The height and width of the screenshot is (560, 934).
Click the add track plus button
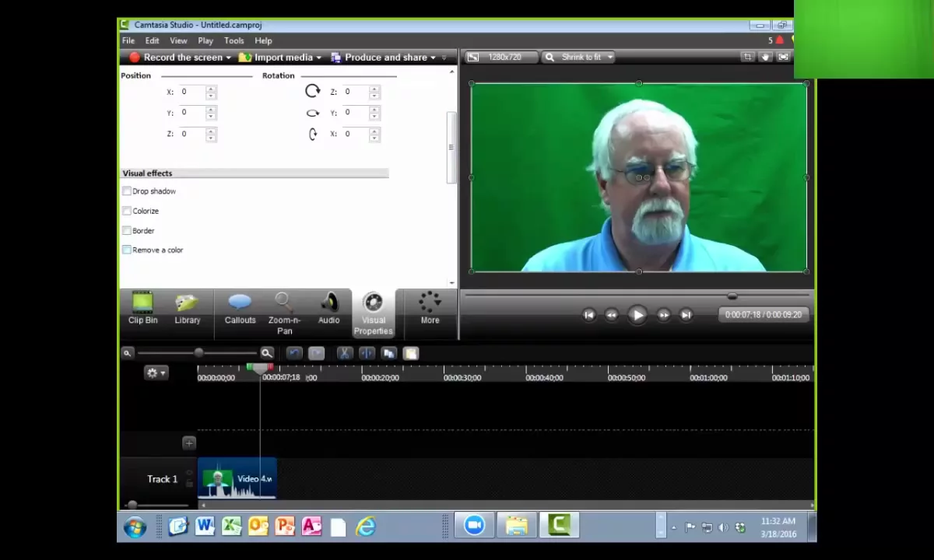(189, 443)
